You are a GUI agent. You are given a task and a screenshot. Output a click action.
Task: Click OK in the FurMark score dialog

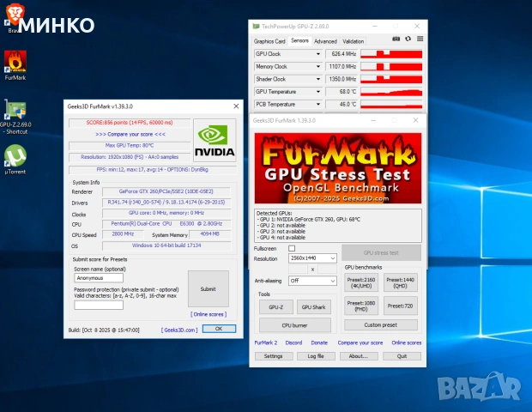(219, 329)
